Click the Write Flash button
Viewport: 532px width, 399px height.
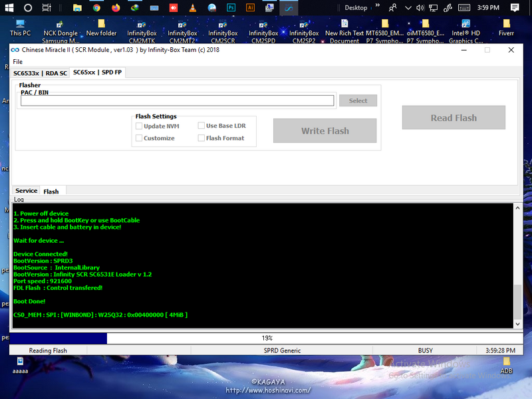325,130
